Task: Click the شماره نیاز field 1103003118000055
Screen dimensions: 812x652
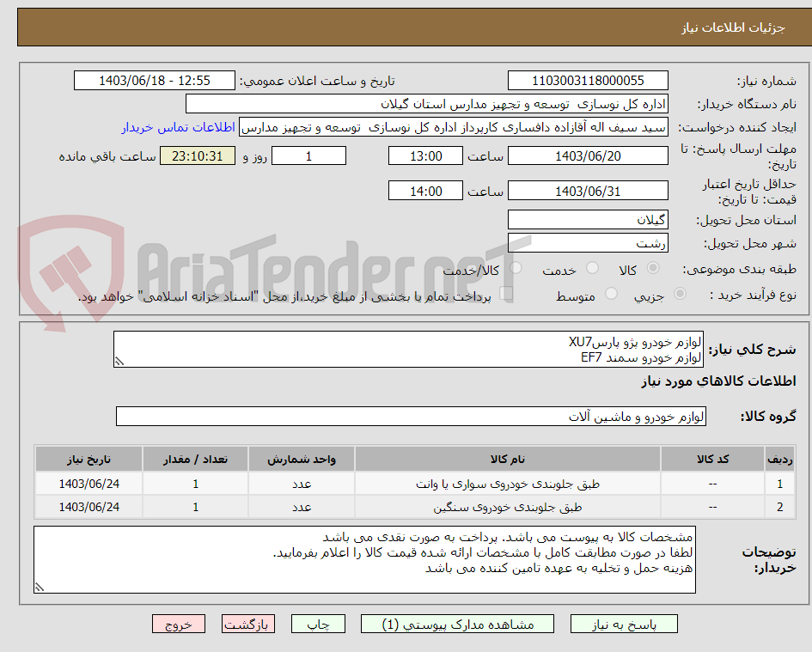Action: point(588,81)
